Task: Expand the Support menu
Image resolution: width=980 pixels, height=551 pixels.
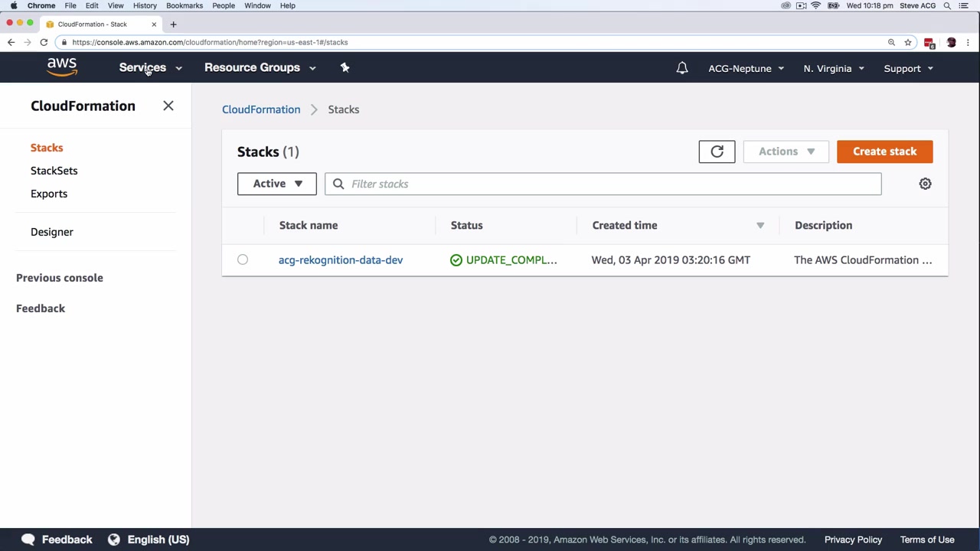Action: pyautogui.click(x=908, y=68)
